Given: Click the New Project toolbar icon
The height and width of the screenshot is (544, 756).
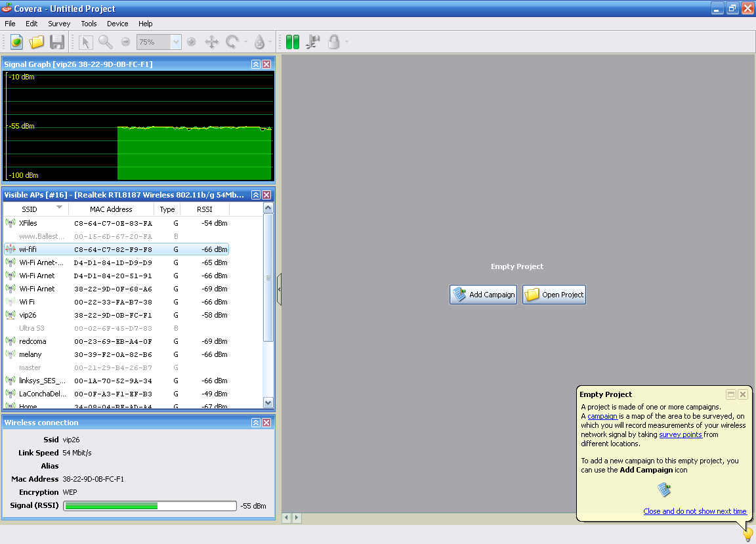Looking at the screenshot, I should (x=16, y=42).
